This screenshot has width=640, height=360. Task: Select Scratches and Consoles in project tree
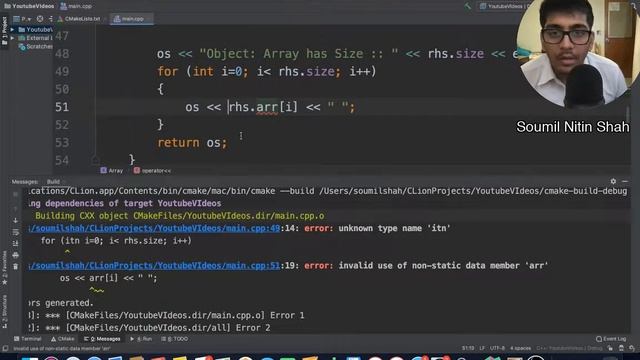click(36, 47)
